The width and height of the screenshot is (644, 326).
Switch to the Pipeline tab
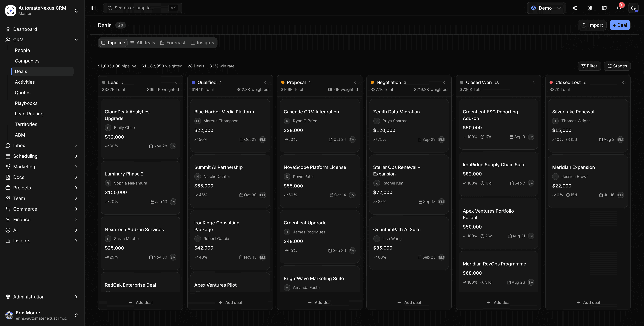click(x=113, y=43)
